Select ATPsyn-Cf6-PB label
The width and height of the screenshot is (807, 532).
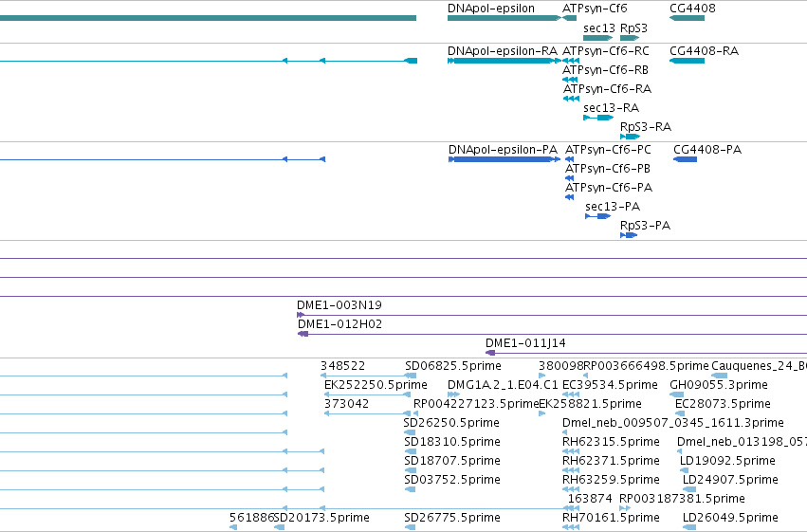(607, 169)
